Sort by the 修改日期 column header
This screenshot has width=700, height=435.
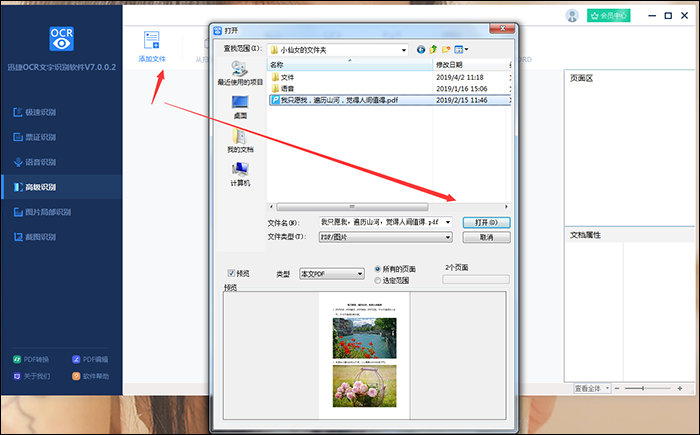pyautogui.click(x=471, y=65)
